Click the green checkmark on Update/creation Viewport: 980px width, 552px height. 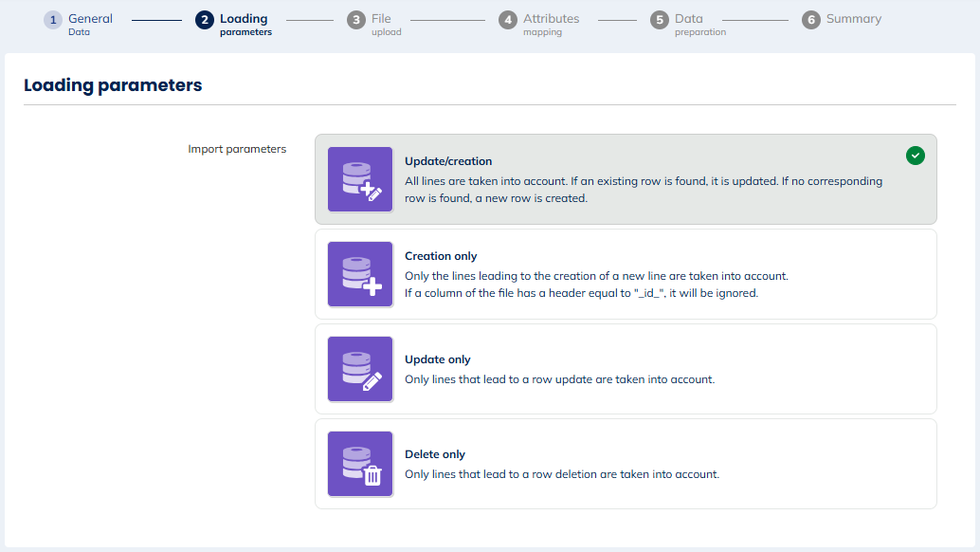pyautogui.click(x=915, y=156)
